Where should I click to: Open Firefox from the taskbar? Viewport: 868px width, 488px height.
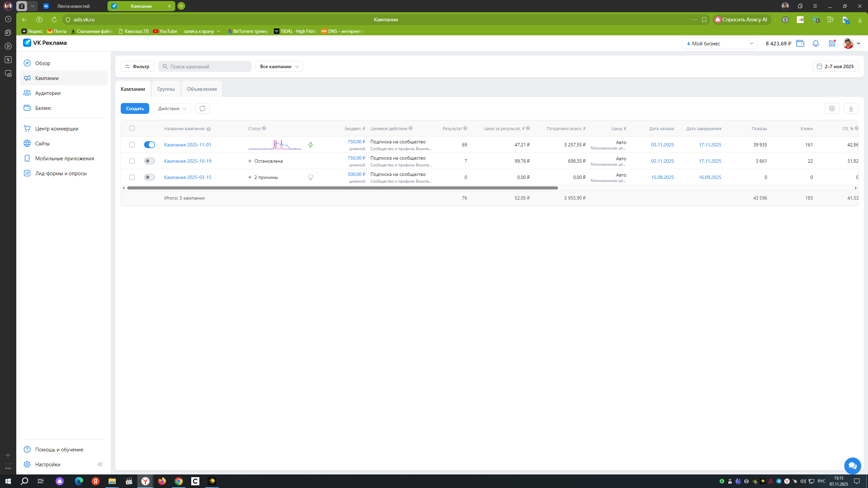point(162,481)
